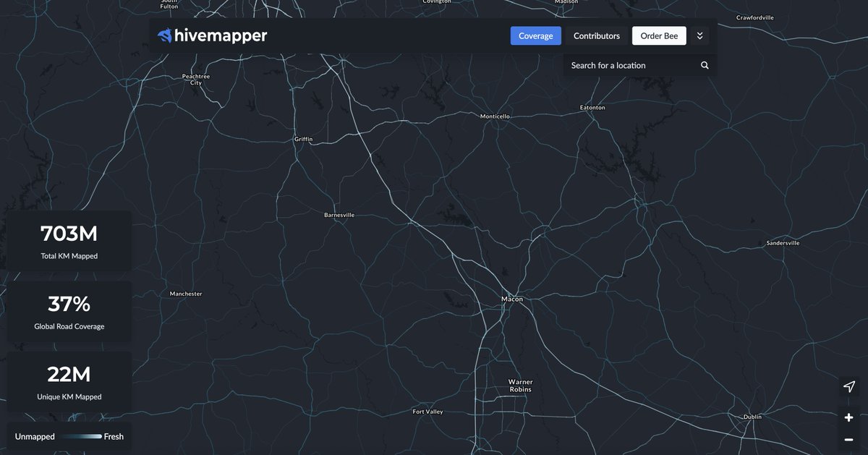The width and height of the screenshot is (868, 455).
Task: Click the Eatonton map label
Action: coord(592,107)
